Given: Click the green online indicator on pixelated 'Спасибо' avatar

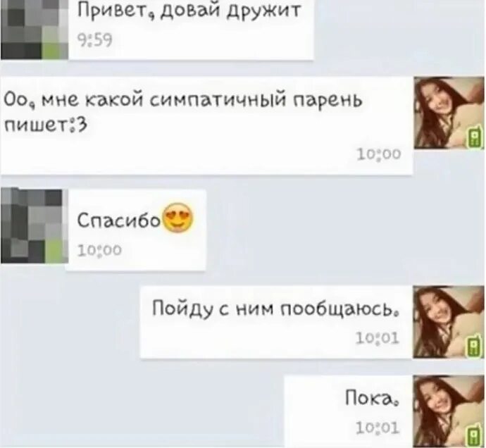Looking at the screenshot, I should [54, 251].
